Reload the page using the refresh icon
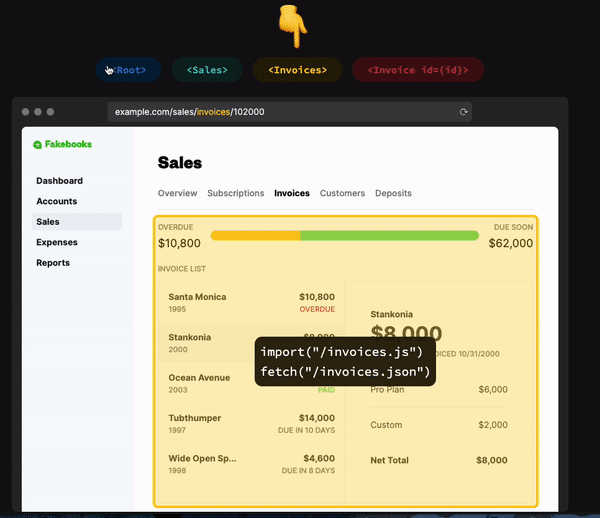The width and height of the screenshot is (600, 518). click(x=463, y=112)
